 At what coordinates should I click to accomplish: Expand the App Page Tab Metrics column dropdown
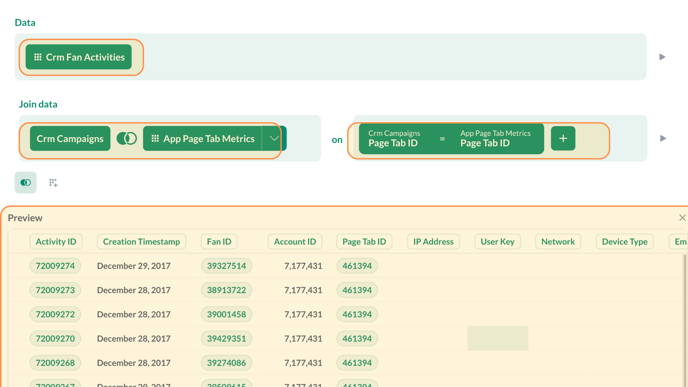coord(274,139)
